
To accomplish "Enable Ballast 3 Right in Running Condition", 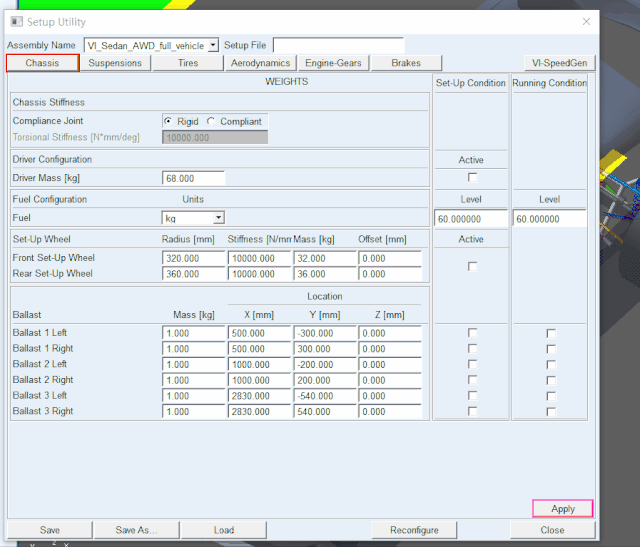I will tap(551, 411).
